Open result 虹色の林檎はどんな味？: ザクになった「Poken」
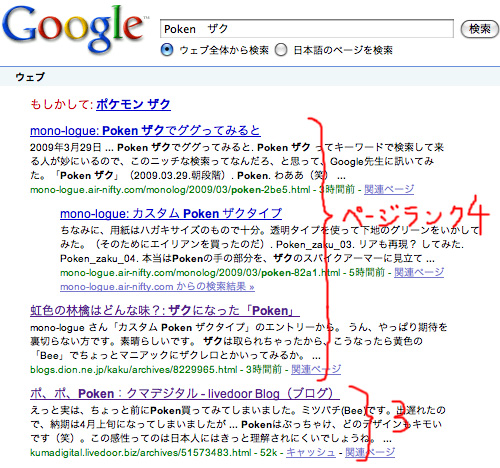The width and height of the screenshot is (500, 468). [x=165, y=310]
